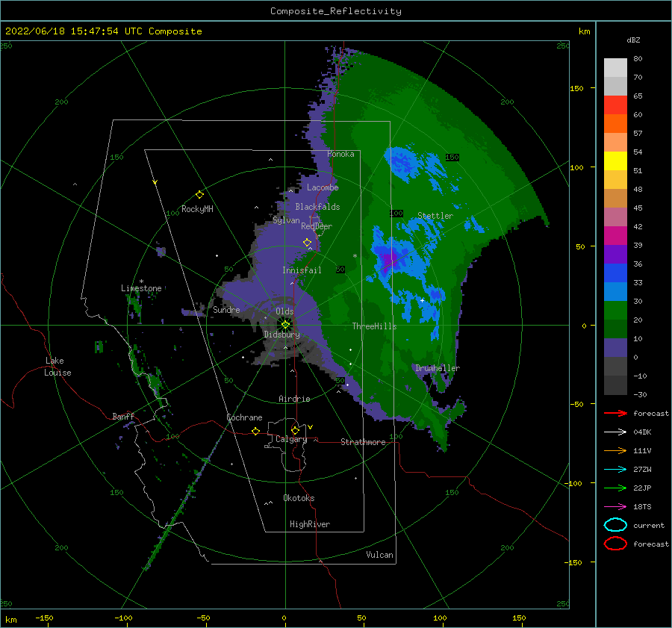Click the Lake Louise label

(x=57, y=367)
